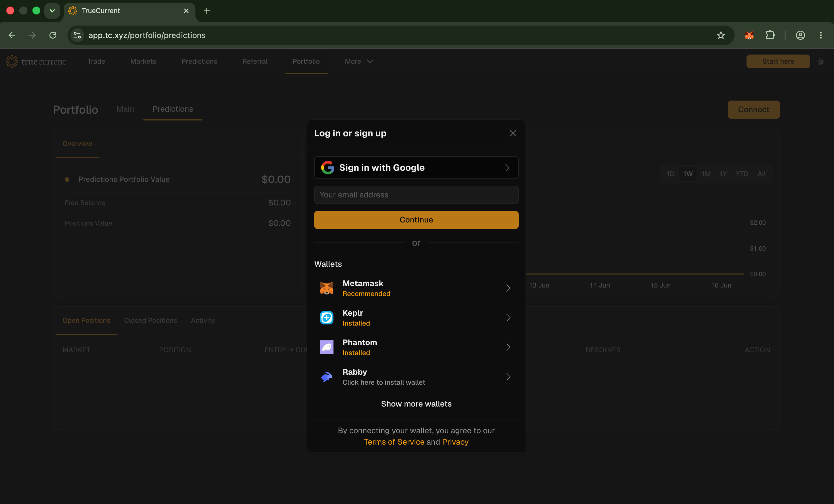Click the truecurrent logo
The image size is (834, 504).
tap(36, 61)
